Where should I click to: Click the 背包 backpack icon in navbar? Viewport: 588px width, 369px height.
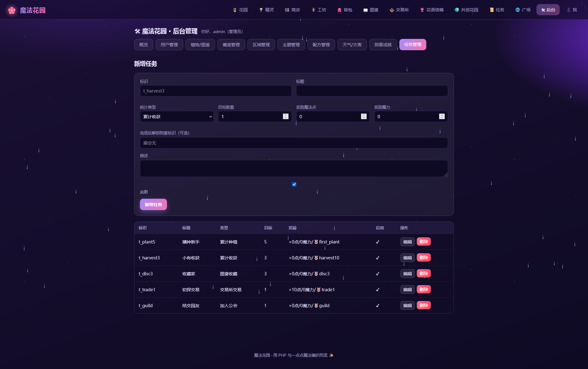(x=339, y=10)
